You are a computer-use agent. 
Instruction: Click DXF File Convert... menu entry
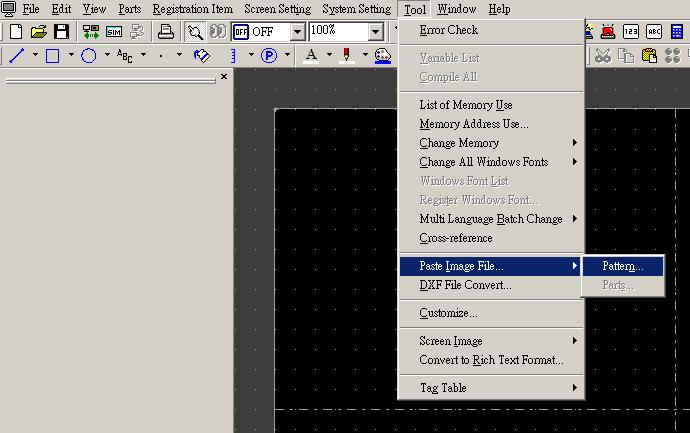point(465,285)
